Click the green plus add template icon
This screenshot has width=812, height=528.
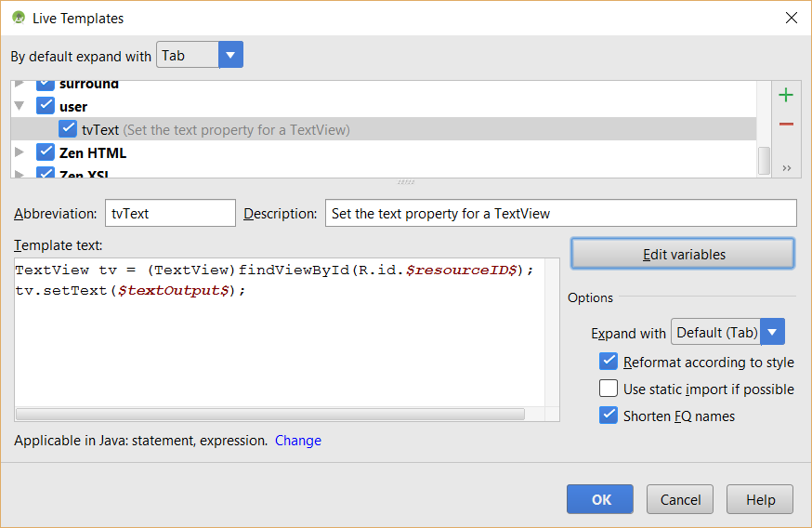click(x=786, y=95)
